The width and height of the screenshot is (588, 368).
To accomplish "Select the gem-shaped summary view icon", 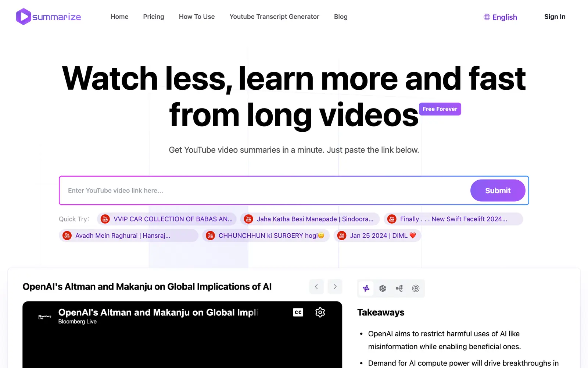I will pyautogui.click(x=383, y=289).
